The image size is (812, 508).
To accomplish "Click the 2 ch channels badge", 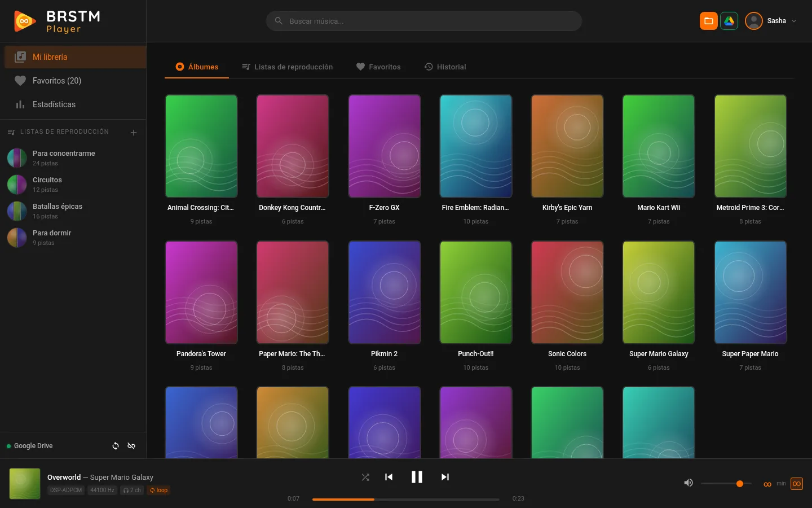I will (132, 490).
